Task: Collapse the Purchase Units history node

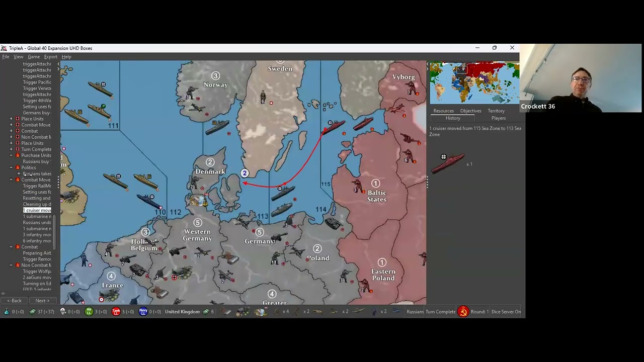Action: pos(11,155)
